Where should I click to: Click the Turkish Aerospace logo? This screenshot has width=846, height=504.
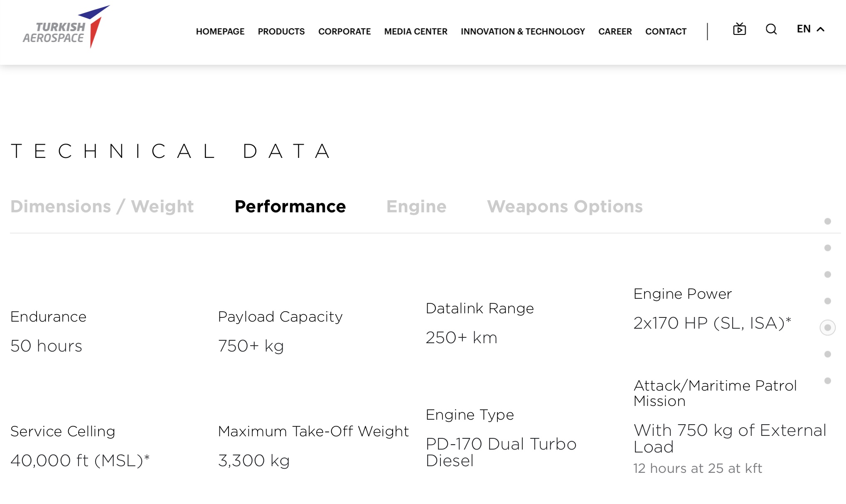[x=66, y=27]
